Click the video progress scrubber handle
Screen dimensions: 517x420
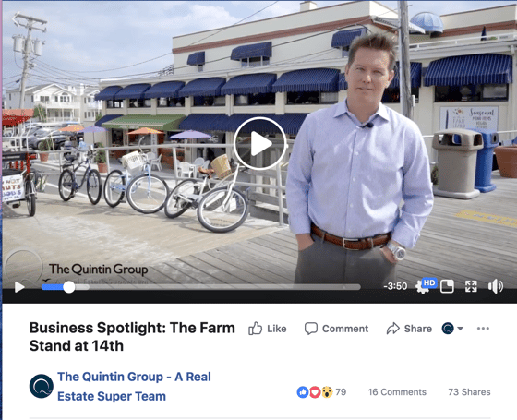click(69, 287)
